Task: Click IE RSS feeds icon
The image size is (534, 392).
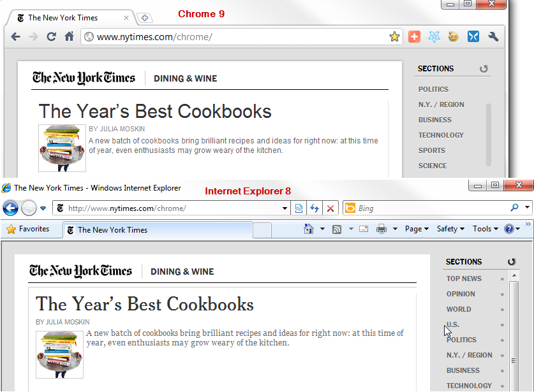Action: click(337, 229)
